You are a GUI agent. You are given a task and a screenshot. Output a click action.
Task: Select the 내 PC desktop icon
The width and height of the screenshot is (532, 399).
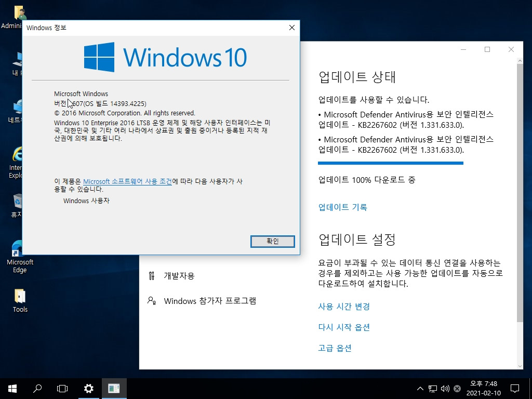(17, 63)
